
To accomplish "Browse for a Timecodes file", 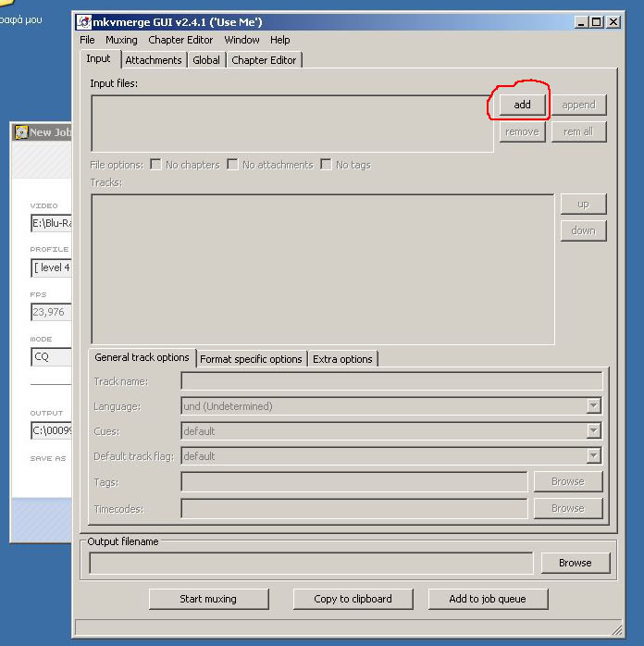I will pos(568,508).
